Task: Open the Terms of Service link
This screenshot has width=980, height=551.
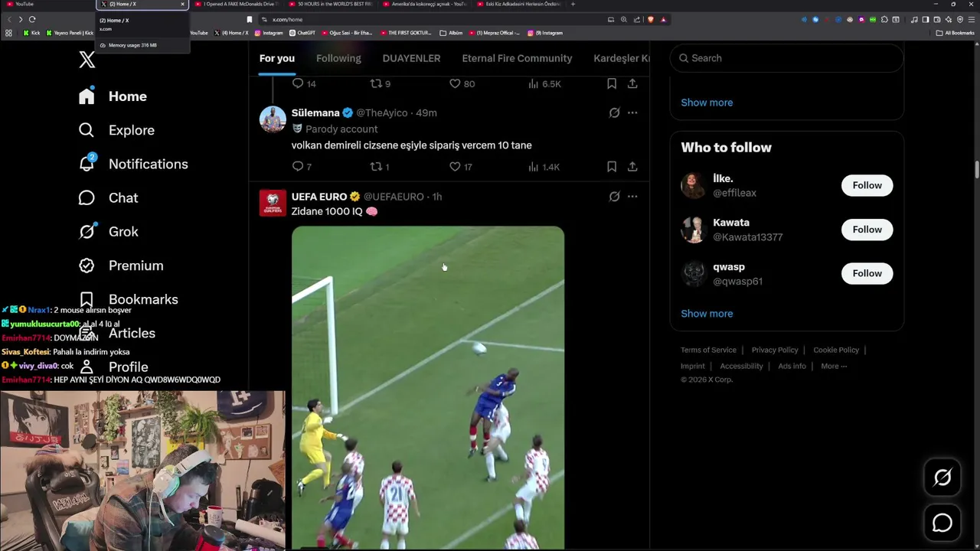Action: point(708,350)
